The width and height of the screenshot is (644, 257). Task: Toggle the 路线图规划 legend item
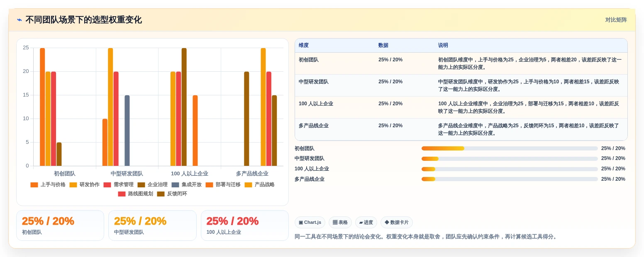[136, 194]
